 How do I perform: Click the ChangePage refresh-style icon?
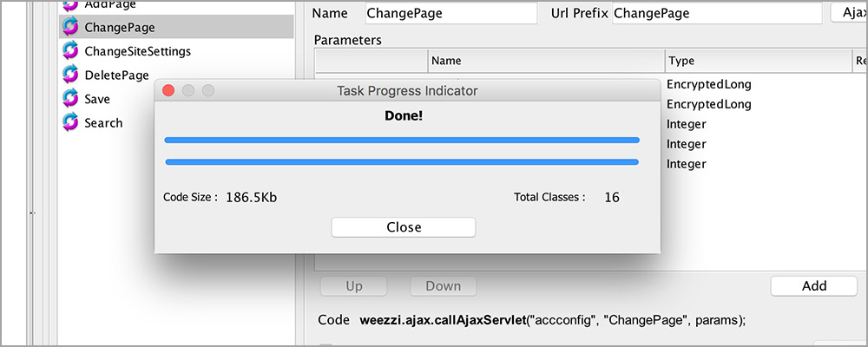click(x=70, y=27)
